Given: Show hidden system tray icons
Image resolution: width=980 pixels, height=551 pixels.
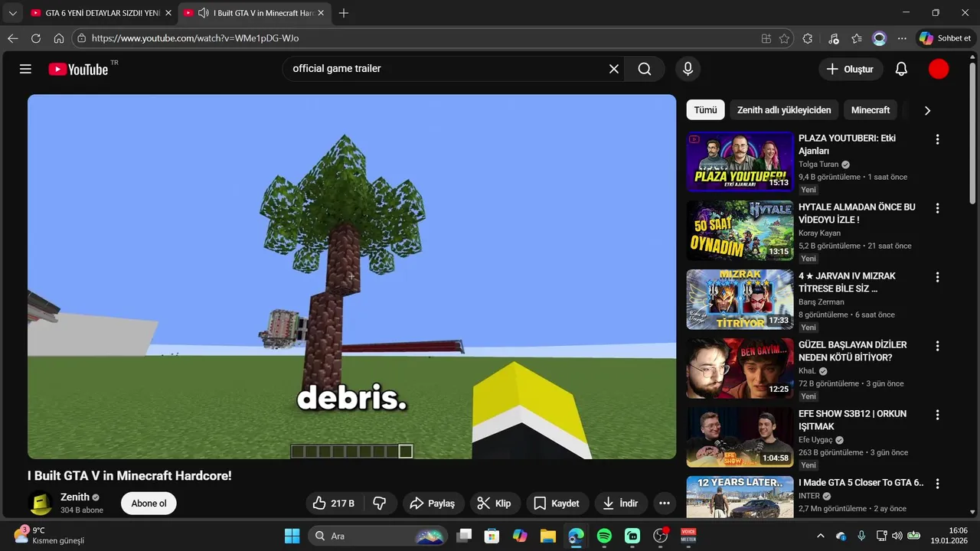Looking at the screenshot, I should [821, 536].
